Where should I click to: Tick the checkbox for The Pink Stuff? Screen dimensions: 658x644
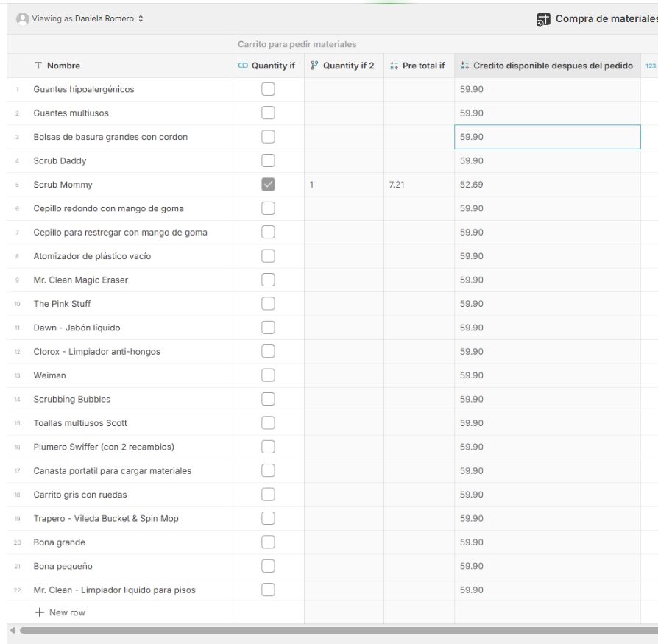268,304
